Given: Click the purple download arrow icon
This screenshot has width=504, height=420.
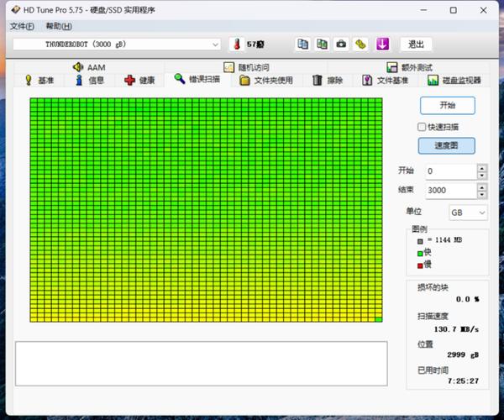Looking at the screenshot, I should click(382, 44).
